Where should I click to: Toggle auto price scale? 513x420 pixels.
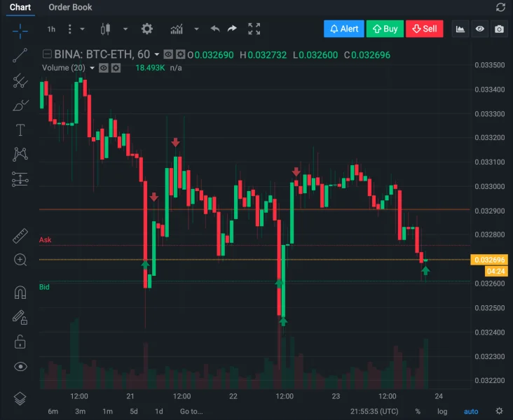471,411
